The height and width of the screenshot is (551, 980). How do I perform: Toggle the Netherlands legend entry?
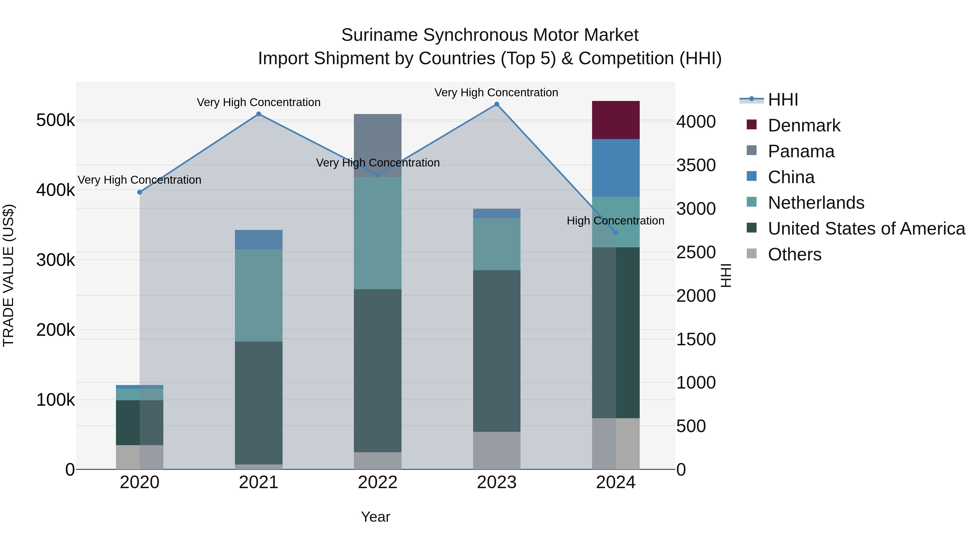pyautogui.click(x=805, y=203)
